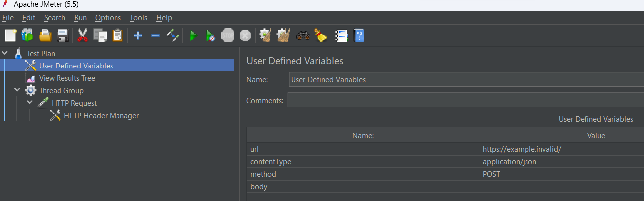The width and height of the screenshot is (644, 201).
Task: Open Search with binoculars icon
Action: [x=303, y=36]
